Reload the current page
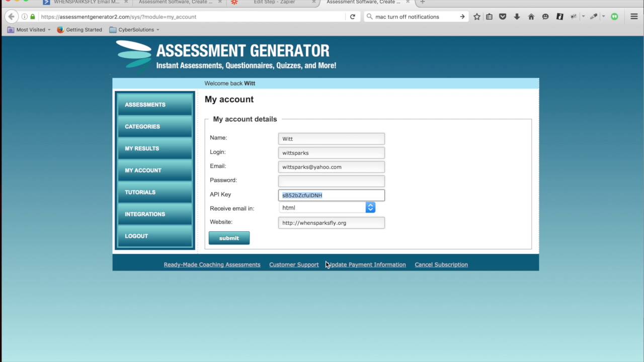Image resolution: width=644 pixels, height=362 pixels. 353,17
